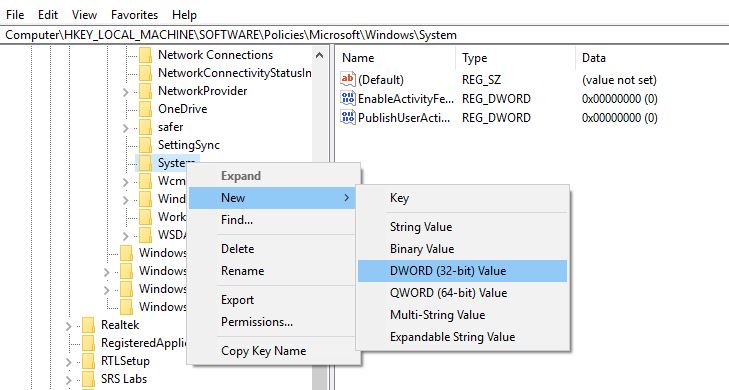
Task: Select the Network Connections folder icon
Action: coord(146,55)
